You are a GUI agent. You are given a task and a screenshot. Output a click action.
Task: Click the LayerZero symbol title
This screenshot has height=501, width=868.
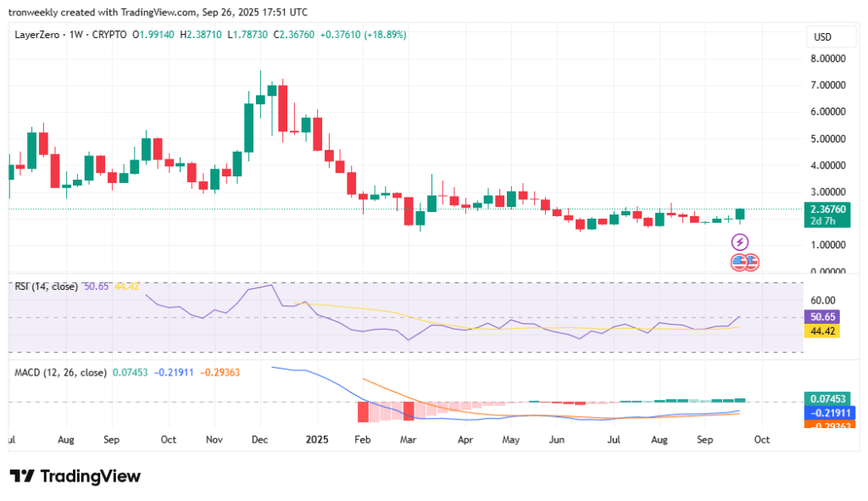37,34
